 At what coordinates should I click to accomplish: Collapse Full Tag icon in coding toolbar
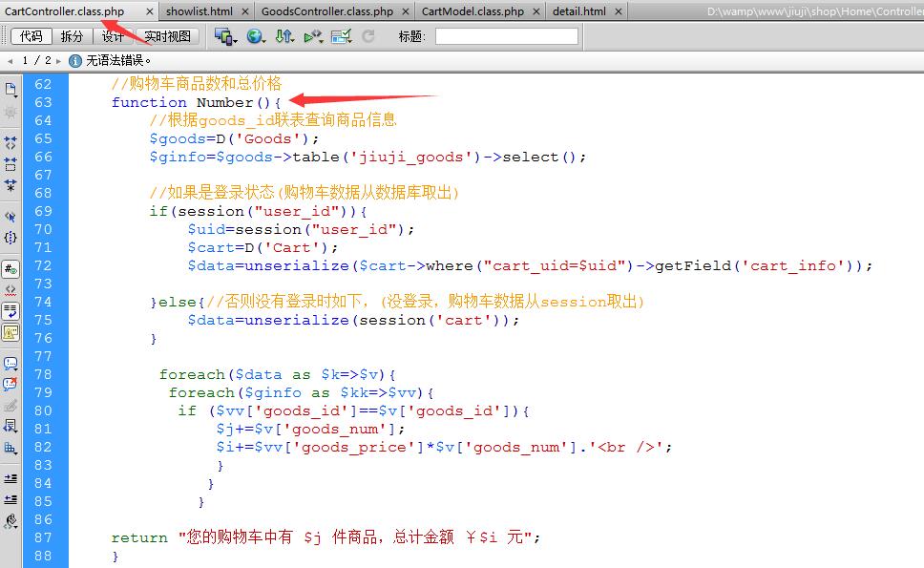pos(10,142)
